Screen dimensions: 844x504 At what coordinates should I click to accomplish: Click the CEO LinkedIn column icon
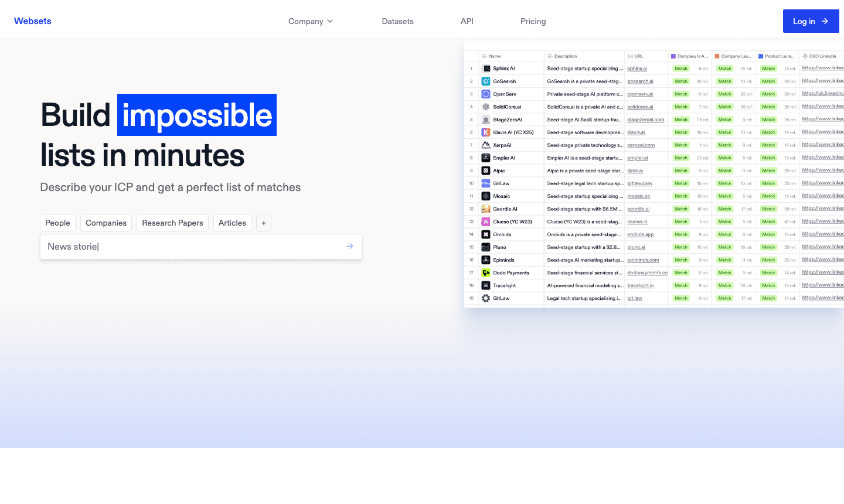[x=805, y=56]
